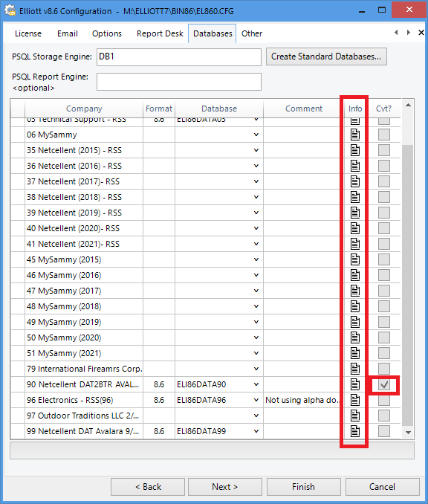Focus the PSQL Report Engine field

[179, 82]
